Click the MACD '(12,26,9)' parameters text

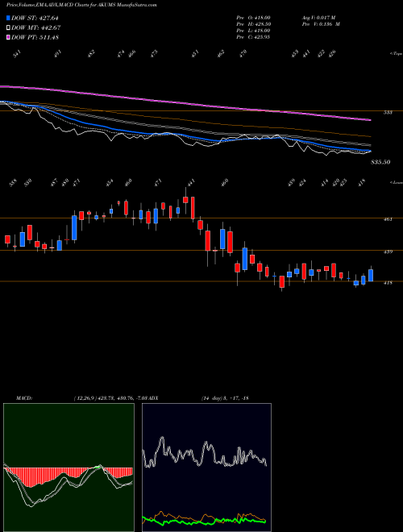point(84,397)
